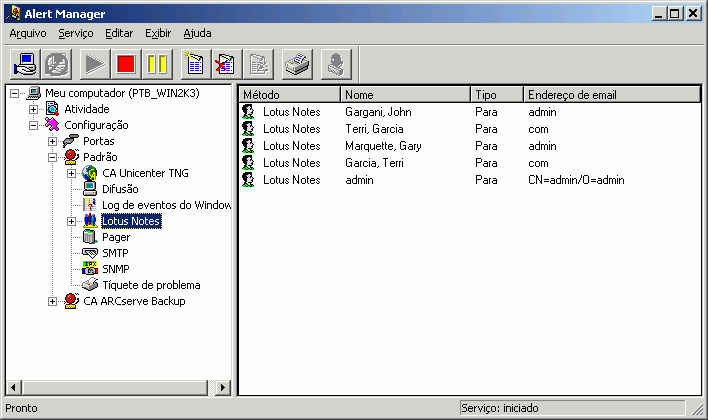Open the Exibir menu
The image size is (708, 420).
[158, 33]
